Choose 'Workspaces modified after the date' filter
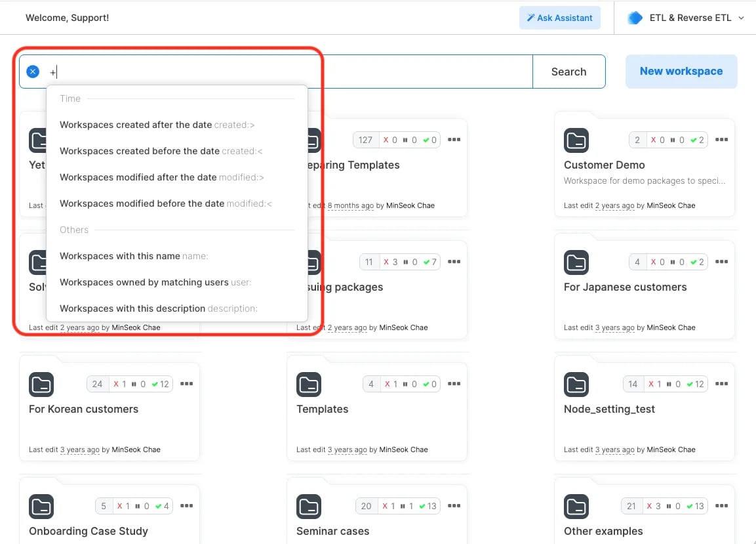Viewport: 756px width, 544px height. coord(177,177)
